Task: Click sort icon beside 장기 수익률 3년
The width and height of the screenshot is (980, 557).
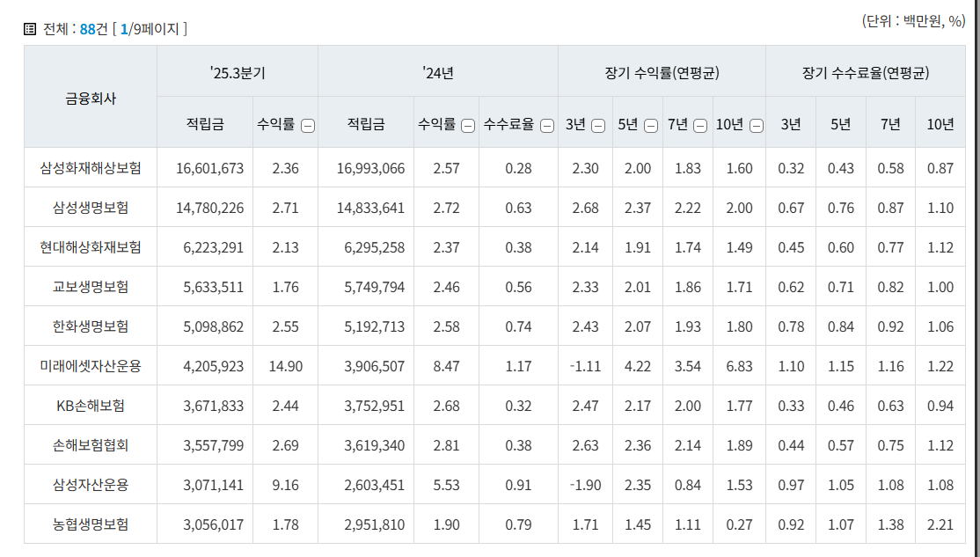Action: click(x=598, y=126)
